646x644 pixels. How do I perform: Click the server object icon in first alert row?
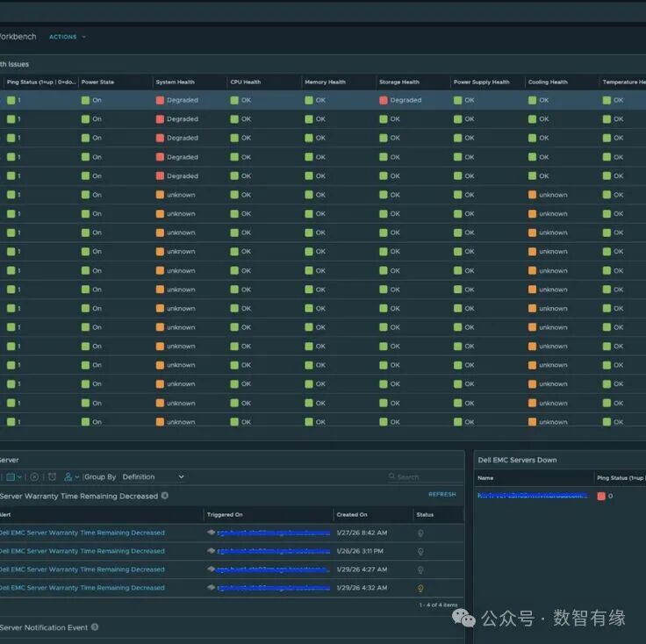tap(211, 533)
